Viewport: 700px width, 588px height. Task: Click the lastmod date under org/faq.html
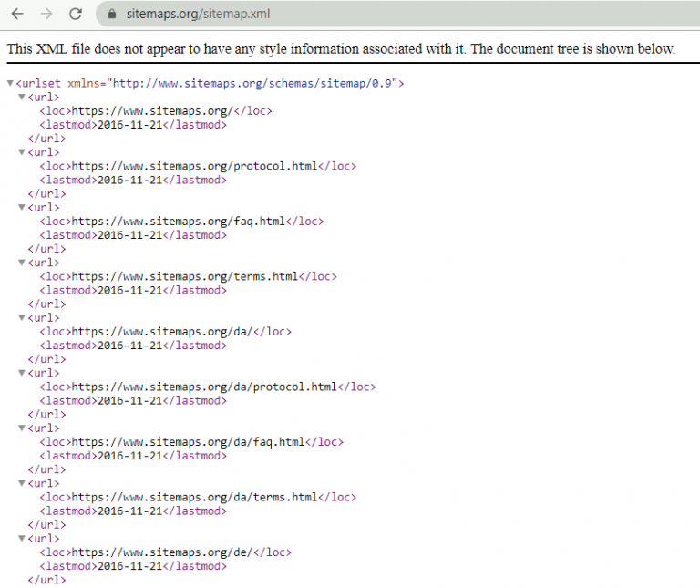tap(130, 235)
